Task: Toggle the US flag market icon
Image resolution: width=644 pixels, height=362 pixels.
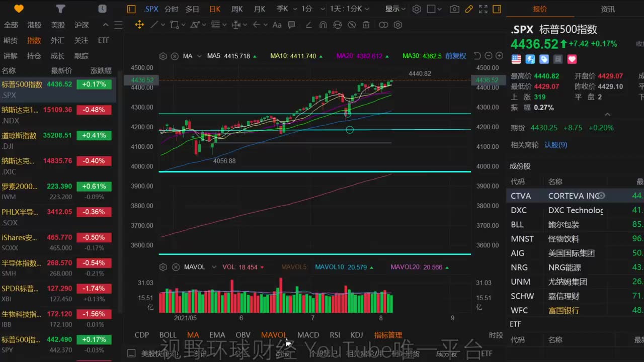Action: [516, 59]
